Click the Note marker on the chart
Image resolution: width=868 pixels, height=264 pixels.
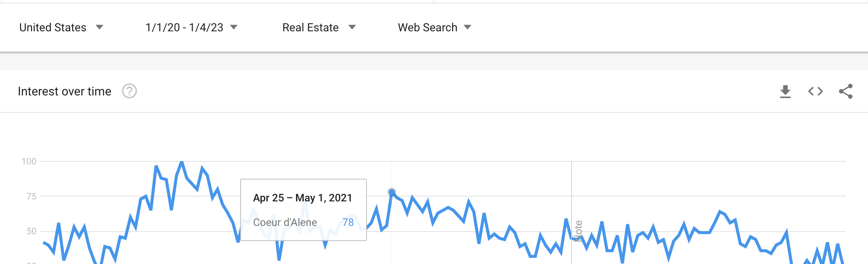[x=578, y=231]
